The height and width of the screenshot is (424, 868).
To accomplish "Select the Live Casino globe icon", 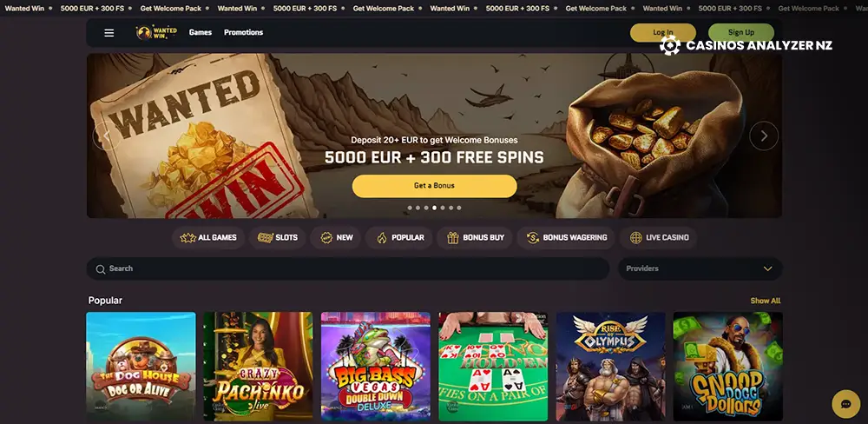I will [636, 238].
